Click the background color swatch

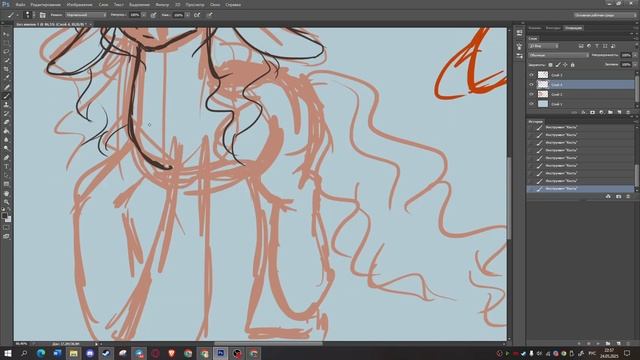point(9,219)
